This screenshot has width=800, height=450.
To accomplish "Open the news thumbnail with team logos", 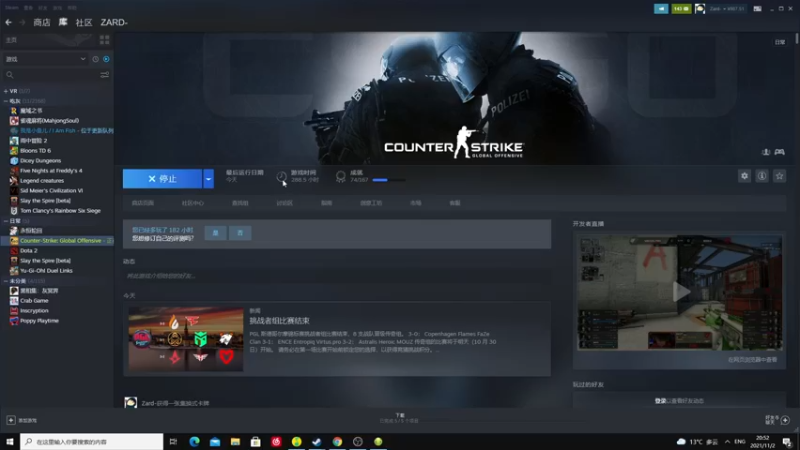I will point(186,339).
